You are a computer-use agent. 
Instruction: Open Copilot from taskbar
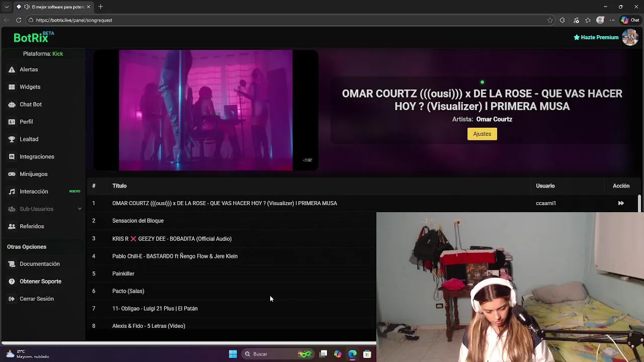point(338,354)
